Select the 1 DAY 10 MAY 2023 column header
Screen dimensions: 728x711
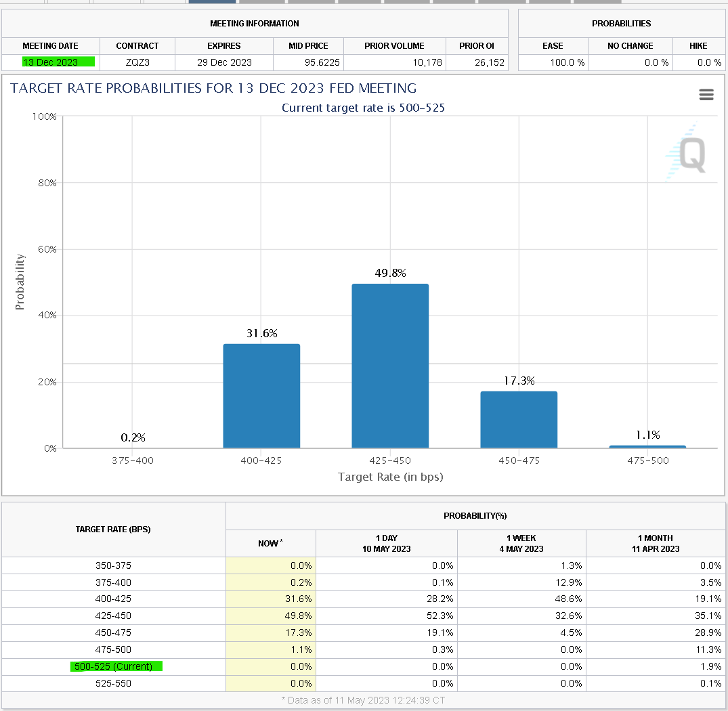click(386, 543)
